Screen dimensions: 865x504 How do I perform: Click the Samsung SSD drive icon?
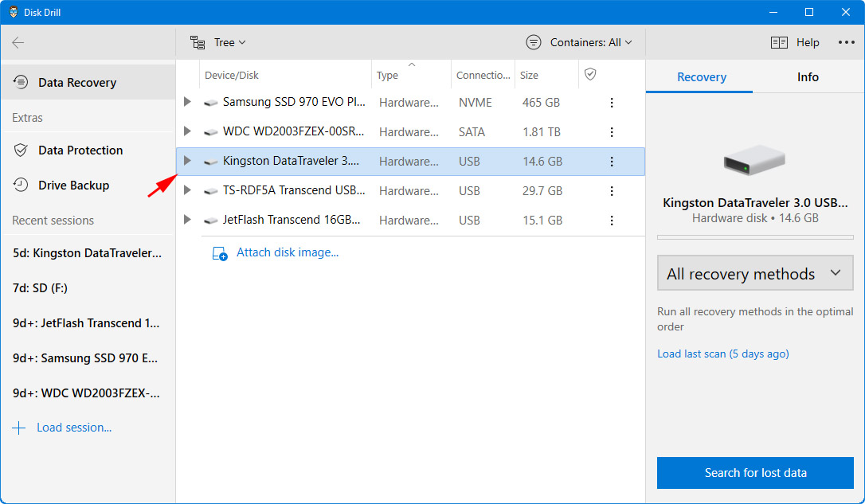coord(210,103)
